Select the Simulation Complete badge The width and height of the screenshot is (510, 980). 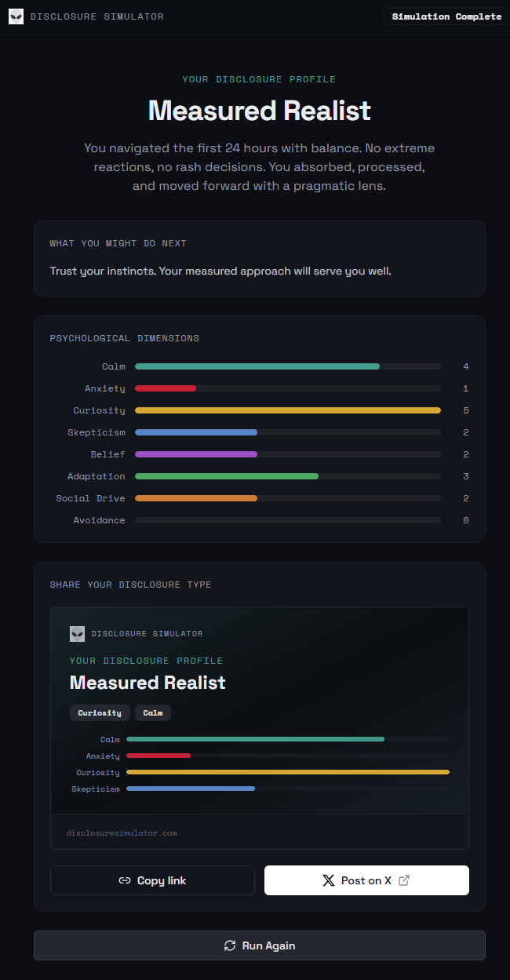click(446, 16)
